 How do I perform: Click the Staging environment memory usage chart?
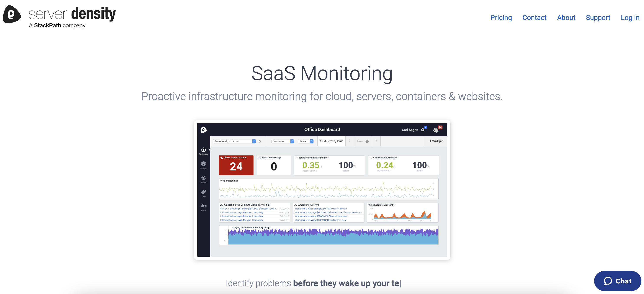pyautogui.click(x=329, y=235)
